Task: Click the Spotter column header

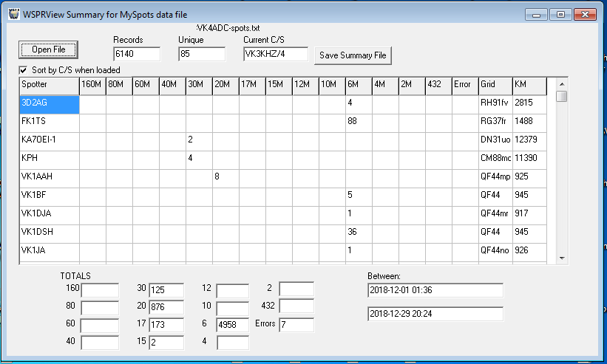Action: coord(49,85)
